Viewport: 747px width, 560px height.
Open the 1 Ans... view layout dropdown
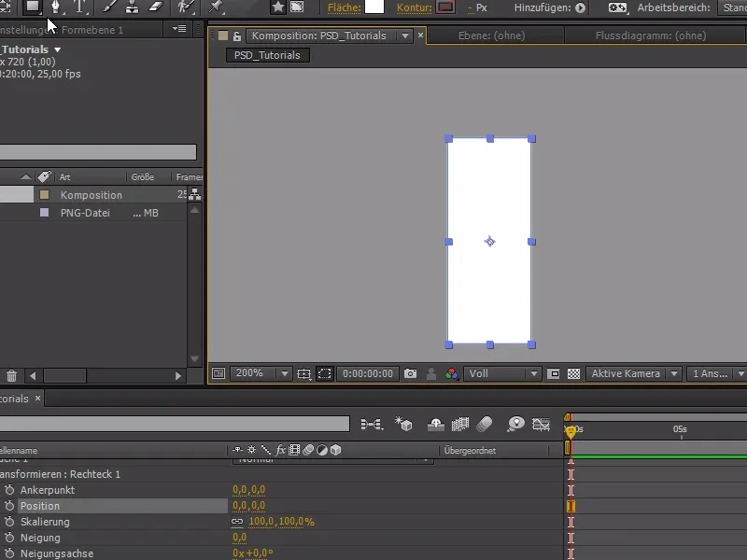716,373
